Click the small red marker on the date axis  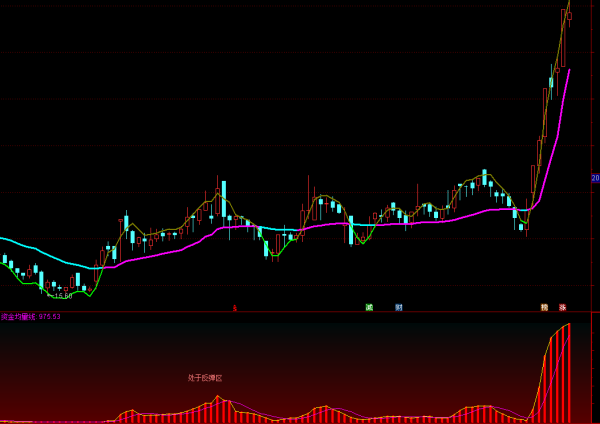pos(235,308)
